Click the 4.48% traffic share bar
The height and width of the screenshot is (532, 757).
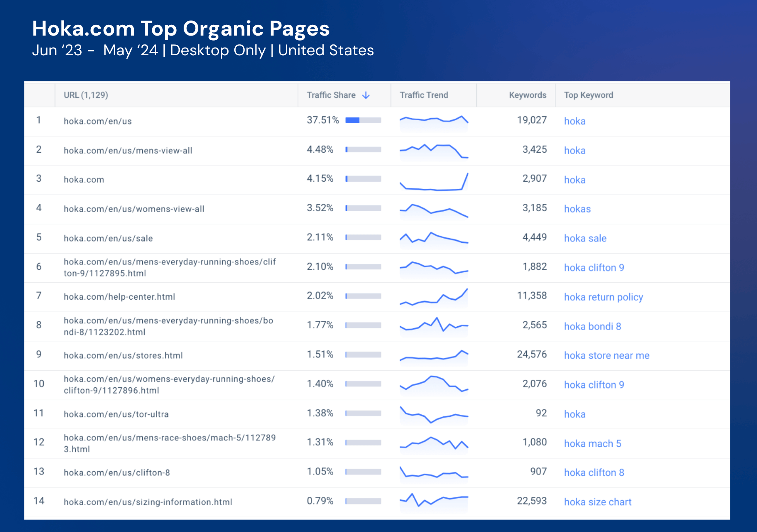click(363, 150)
